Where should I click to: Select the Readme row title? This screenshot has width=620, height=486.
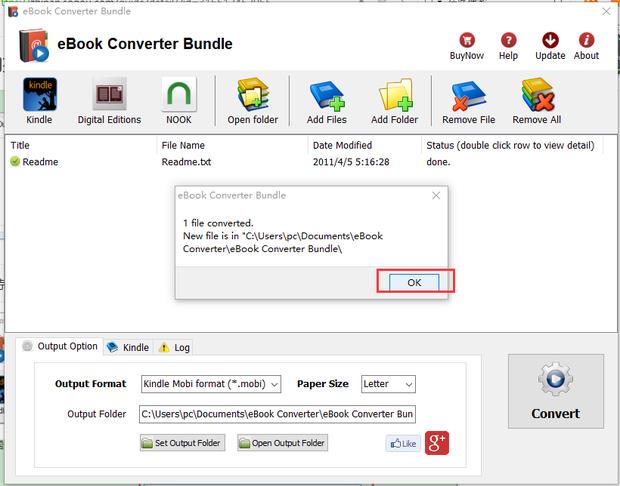coord(40,162)
